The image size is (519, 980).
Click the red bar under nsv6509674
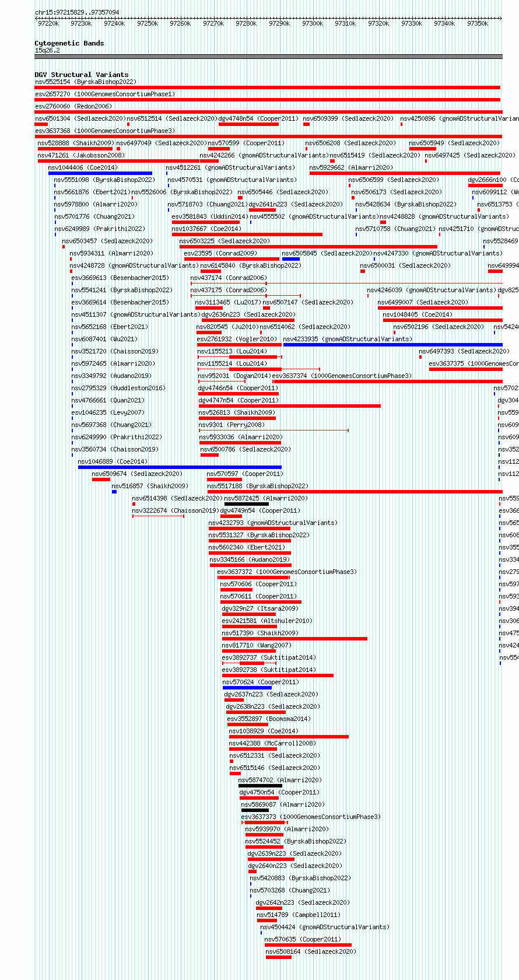click(101, 480)
